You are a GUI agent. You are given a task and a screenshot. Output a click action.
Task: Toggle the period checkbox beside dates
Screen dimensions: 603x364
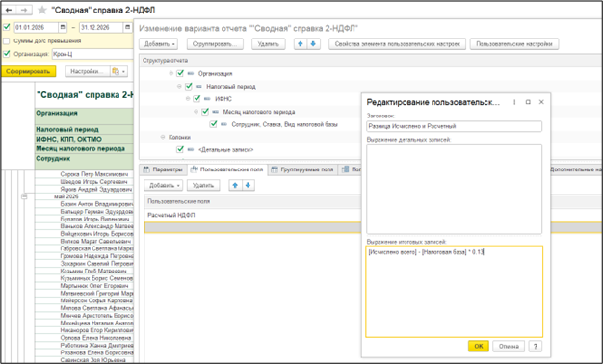point(7,27)
